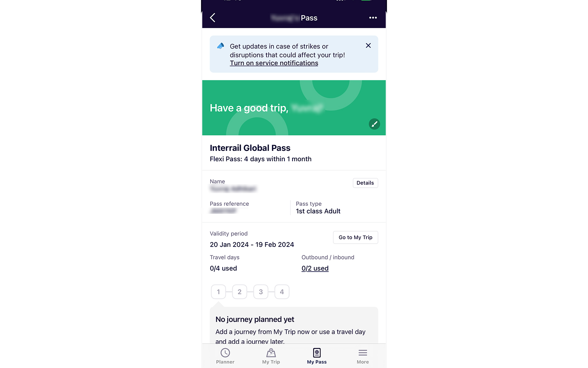588x368 pixels.
Task: Expand pass Details view
Action: [365, 183]
